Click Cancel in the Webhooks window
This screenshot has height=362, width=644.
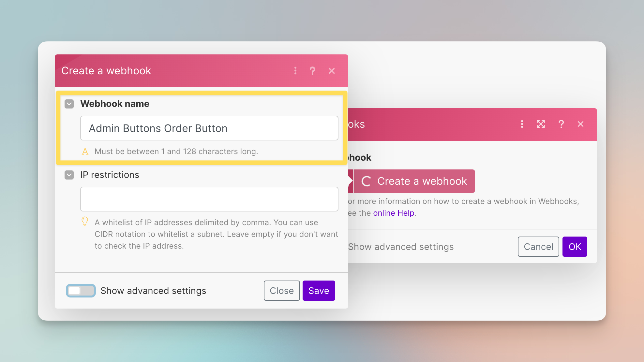tap(538, 247)
